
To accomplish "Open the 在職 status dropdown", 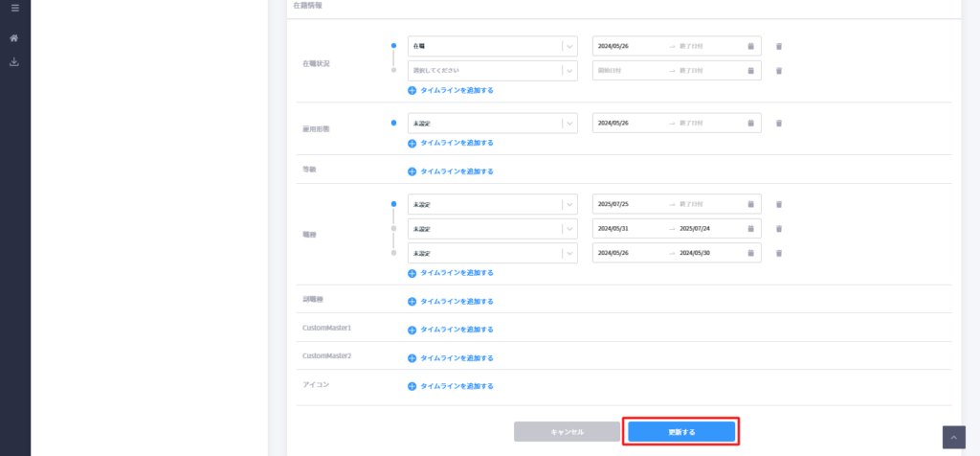I will pos(493,46).
